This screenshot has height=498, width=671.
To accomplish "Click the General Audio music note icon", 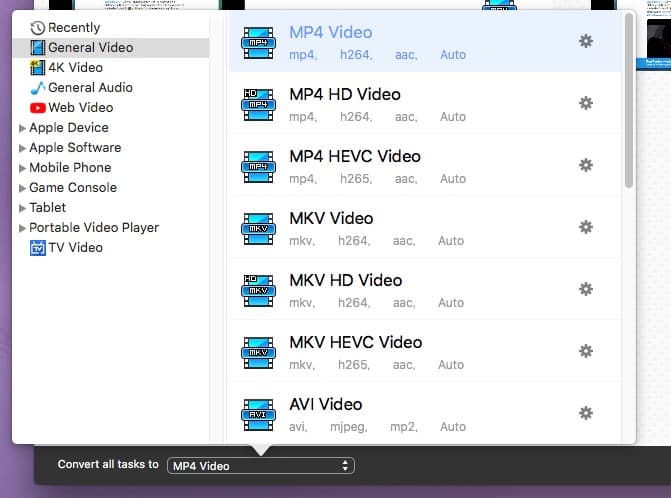I will tap(38, 87).
